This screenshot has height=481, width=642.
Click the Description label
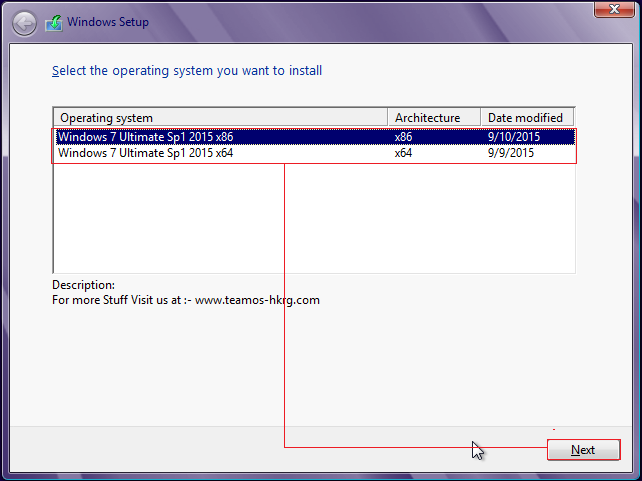pyautogui.click(x=84, y=285)
